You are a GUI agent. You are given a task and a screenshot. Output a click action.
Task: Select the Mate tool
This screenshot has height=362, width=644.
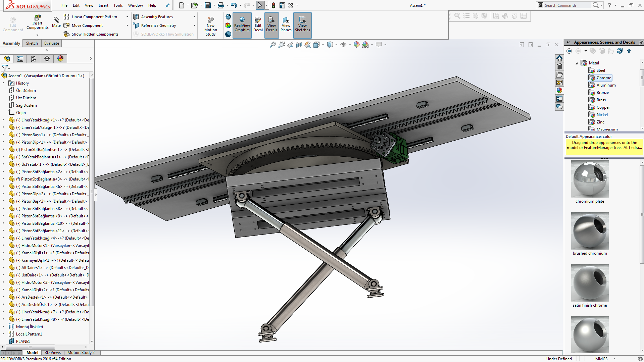tap(56, 22)
